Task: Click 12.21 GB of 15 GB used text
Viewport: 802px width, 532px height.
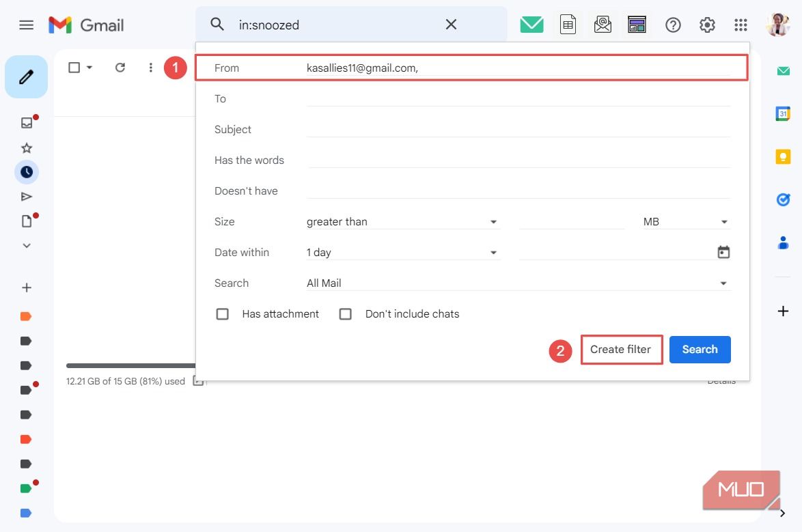Action: [125, 381]
